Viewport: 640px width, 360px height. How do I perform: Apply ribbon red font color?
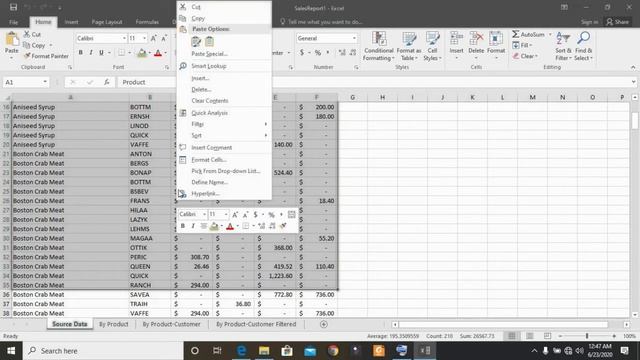[158, 53]
